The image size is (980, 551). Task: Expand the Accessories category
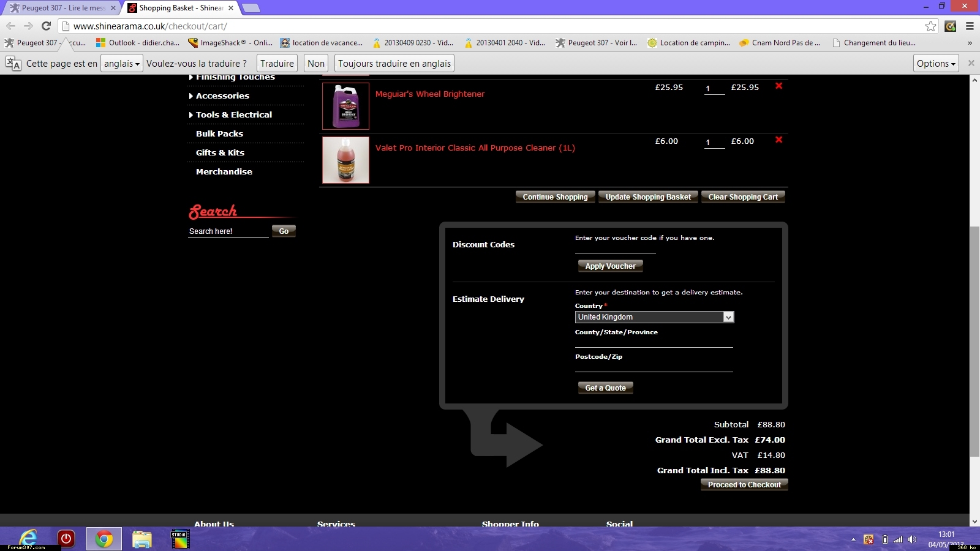tap(222, 96)
